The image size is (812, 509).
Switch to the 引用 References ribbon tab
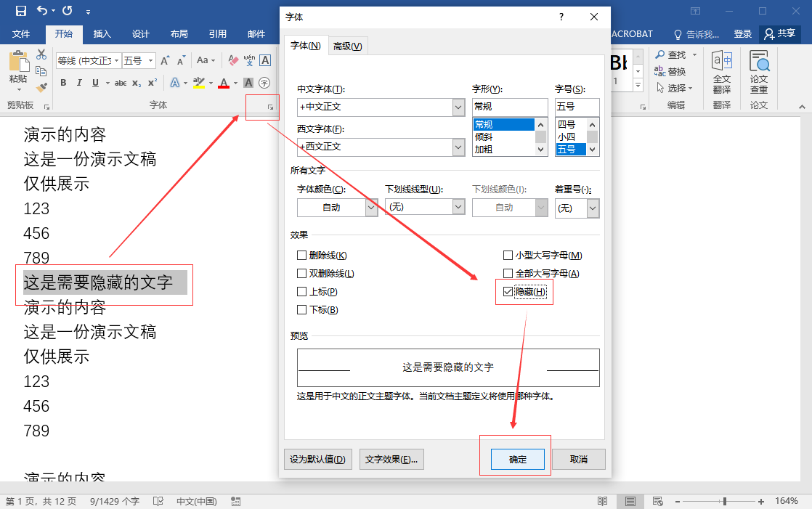tap(217, 34)
